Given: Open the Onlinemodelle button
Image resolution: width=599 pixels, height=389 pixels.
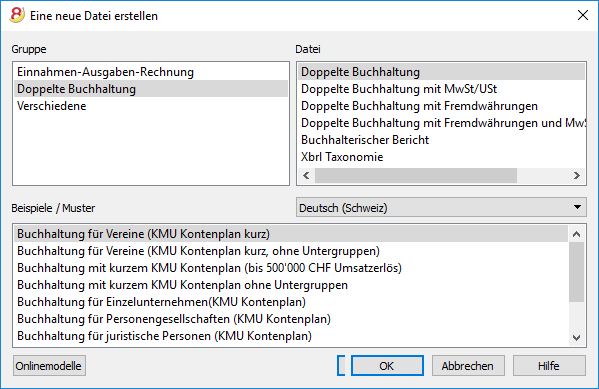Looking at the screenshot, I should (x=49, y=366).
